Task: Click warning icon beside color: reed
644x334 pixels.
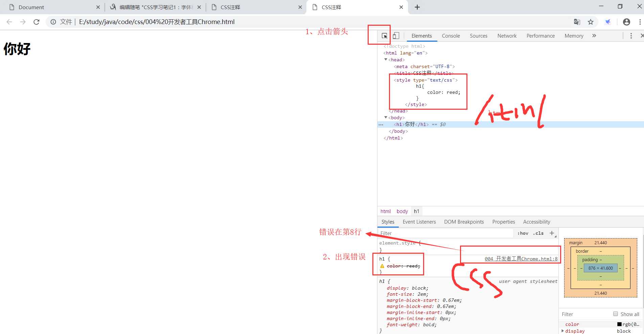Action: click(382, 266)
